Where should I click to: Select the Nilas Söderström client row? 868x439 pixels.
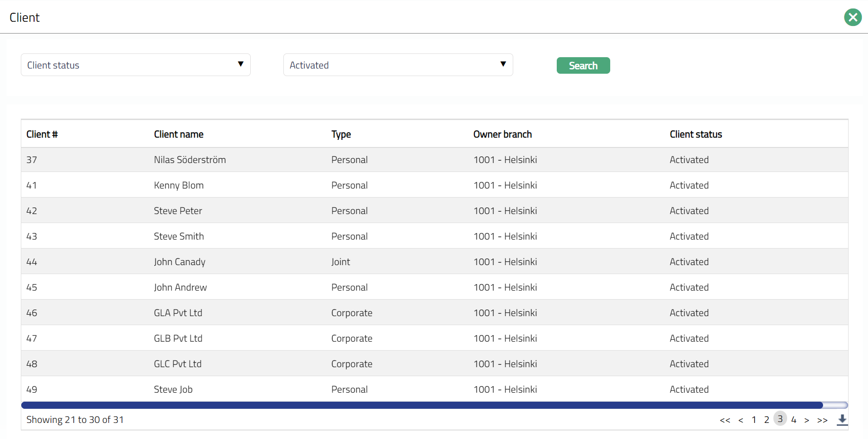click(190, 160)
